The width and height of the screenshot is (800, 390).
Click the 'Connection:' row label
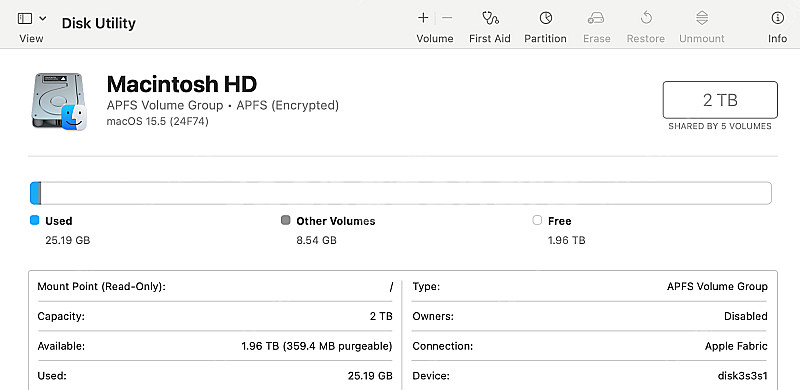point(442,346)
